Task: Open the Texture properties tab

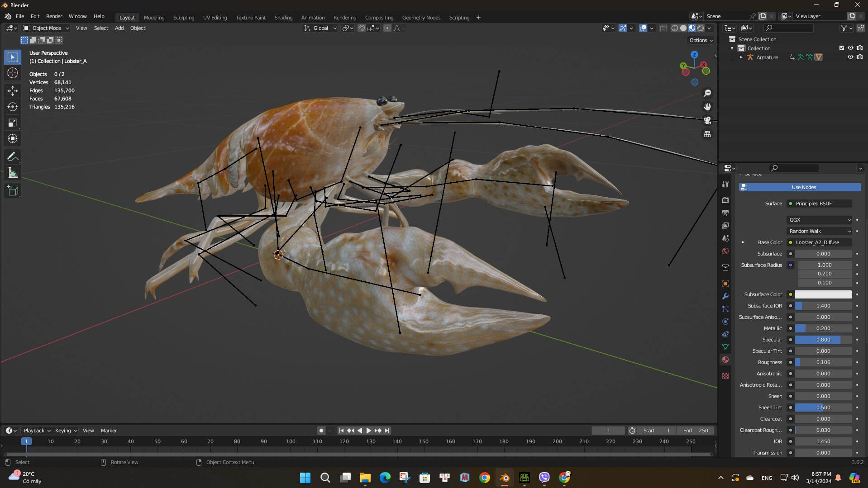Action: 725,376
